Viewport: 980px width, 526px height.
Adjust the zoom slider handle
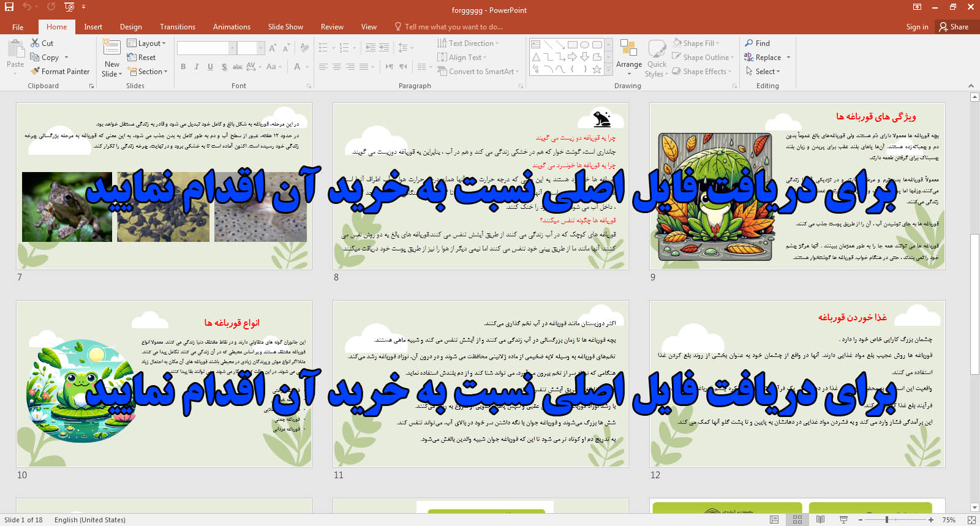(x=886, y=519)
